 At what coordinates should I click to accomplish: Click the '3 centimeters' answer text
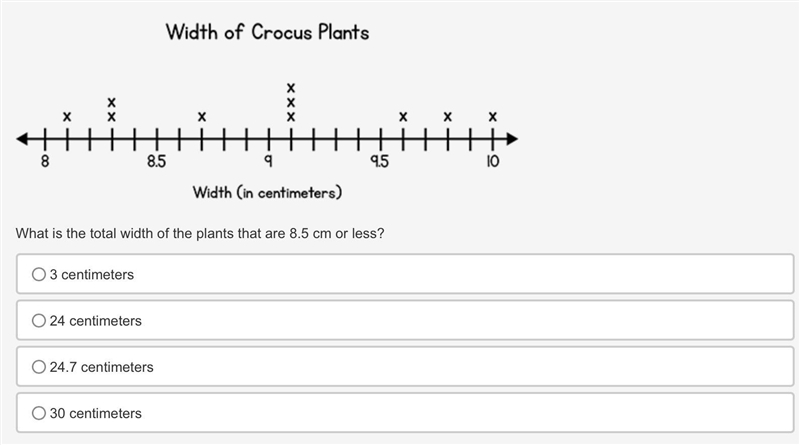coord(92,275)
